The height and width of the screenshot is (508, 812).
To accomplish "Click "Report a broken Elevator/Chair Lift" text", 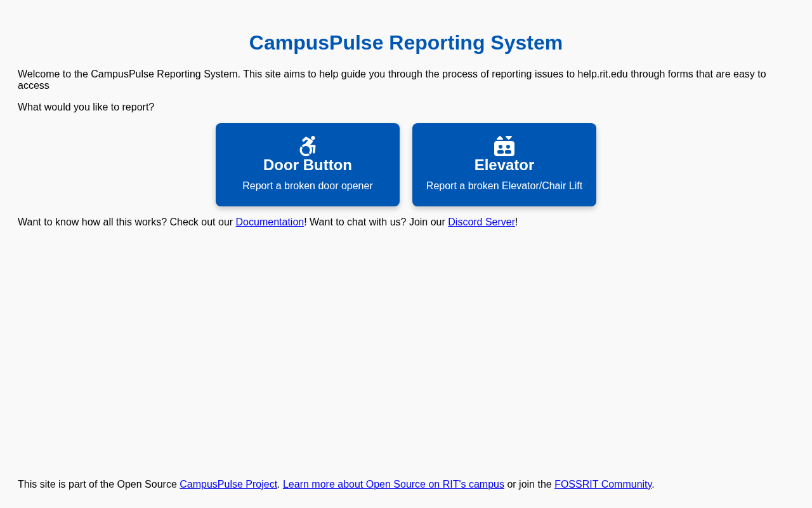I will pos(504,186).
